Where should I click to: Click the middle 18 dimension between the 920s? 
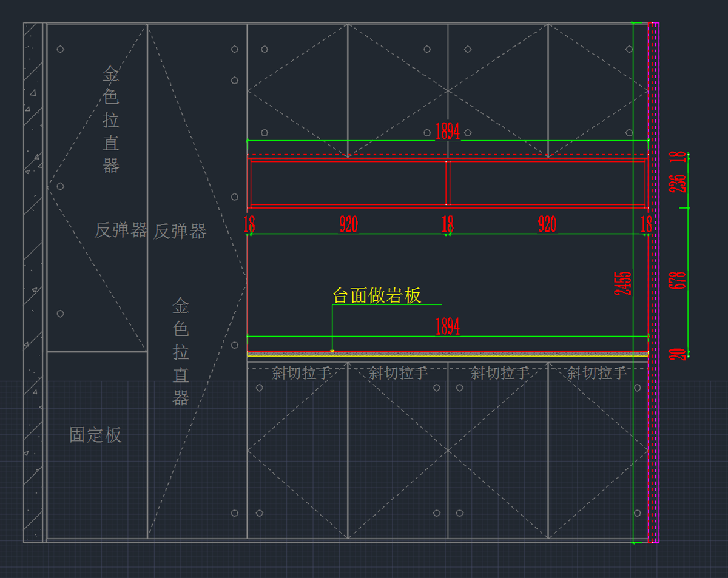(x=448, y=225)
